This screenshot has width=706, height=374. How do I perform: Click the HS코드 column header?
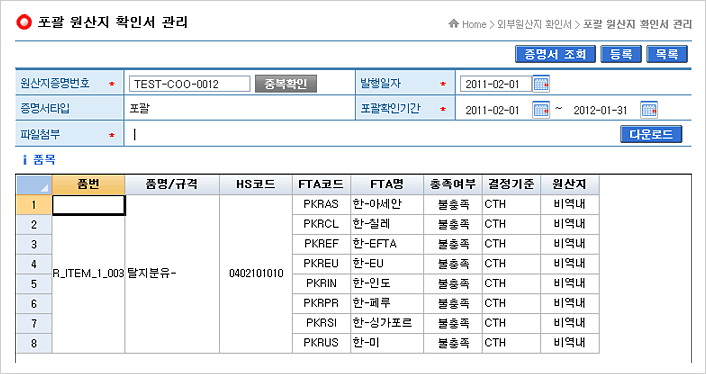[256, 185]
